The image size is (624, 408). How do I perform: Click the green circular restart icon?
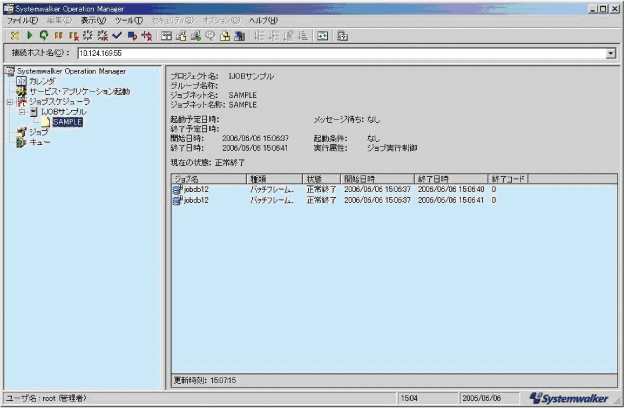[44, 36]
